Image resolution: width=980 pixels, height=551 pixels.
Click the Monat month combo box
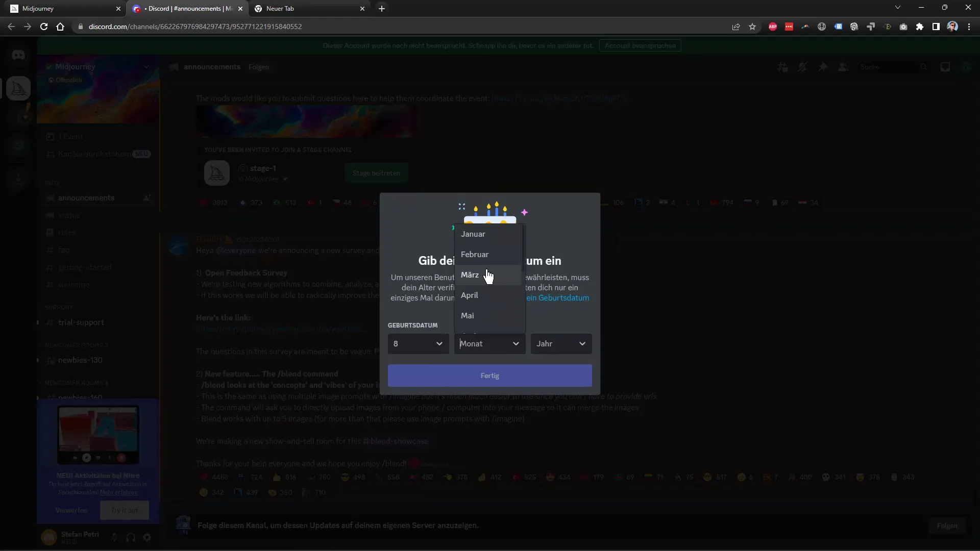tap(489, 344)
